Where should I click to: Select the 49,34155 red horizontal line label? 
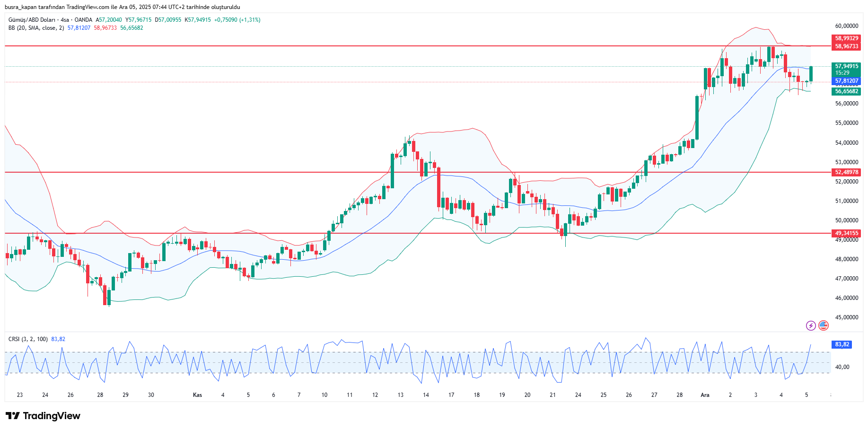[846, 233]
